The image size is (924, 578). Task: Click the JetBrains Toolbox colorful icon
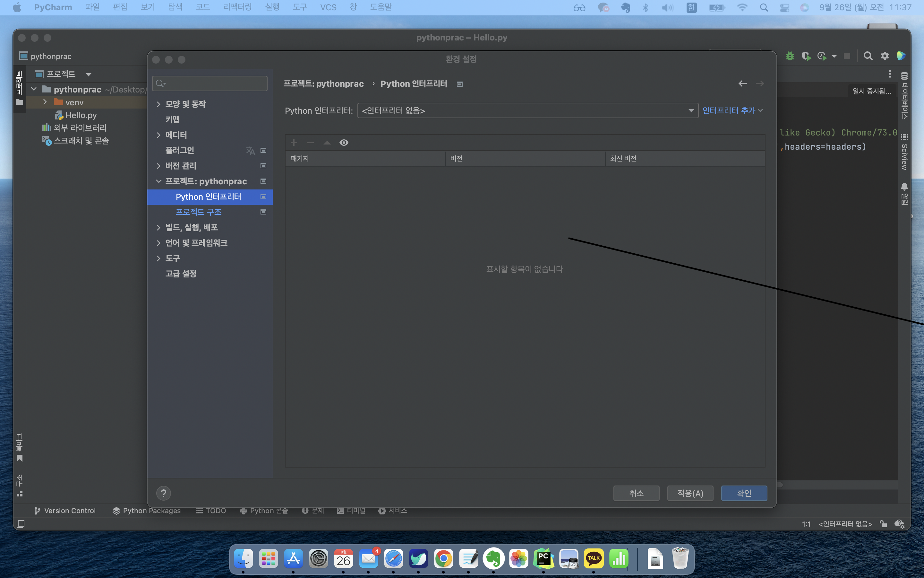[x=901, y=56]
